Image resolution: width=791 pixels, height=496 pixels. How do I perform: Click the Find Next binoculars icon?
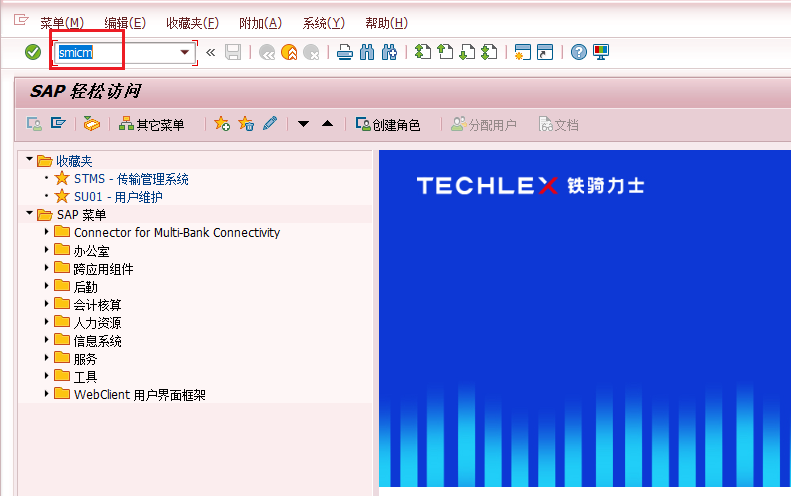389,52
